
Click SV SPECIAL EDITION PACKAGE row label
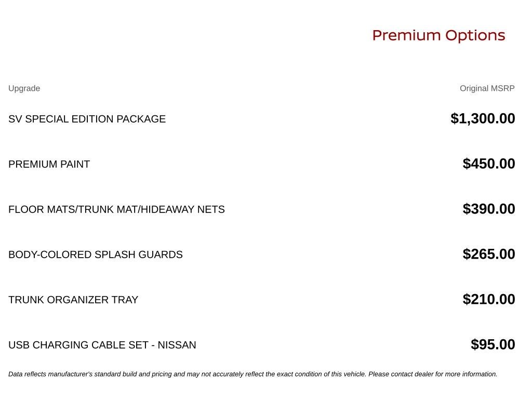coord(87,119)
